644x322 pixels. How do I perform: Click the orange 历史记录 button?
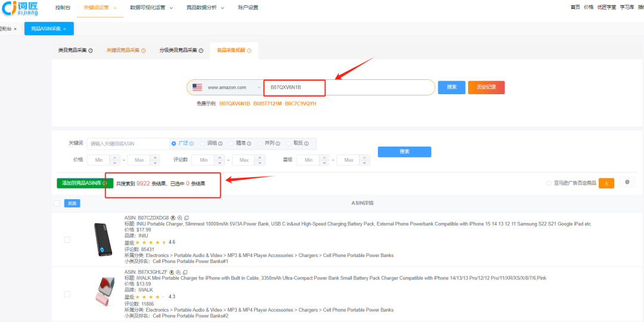tap(486, 87)
